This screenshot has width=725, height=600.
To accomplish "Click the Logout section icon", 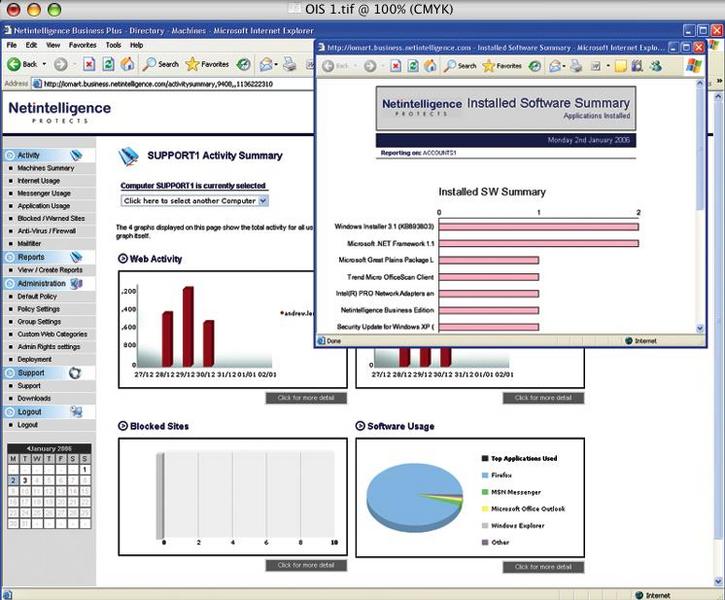I will pyautogui.click(x=76, y=411).
